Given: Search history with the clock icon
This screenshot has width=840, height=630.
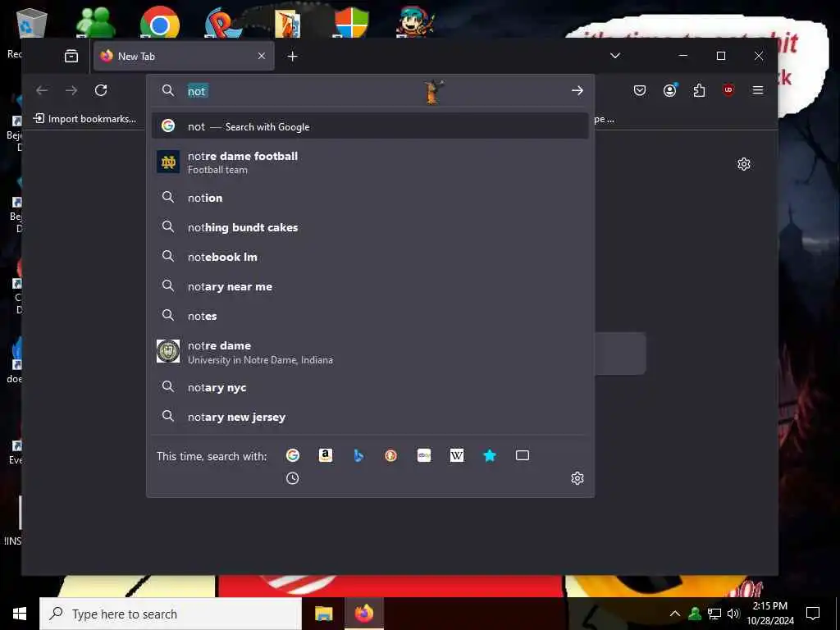Looking at the screenshot, I should pyautogui.click(x=293, y=478).
